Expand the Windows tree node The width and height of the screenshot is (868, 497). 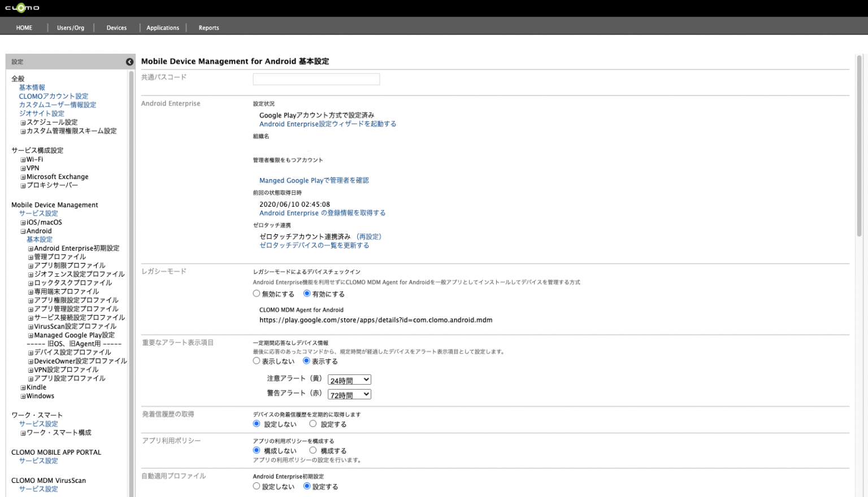[x=23, y=396]
